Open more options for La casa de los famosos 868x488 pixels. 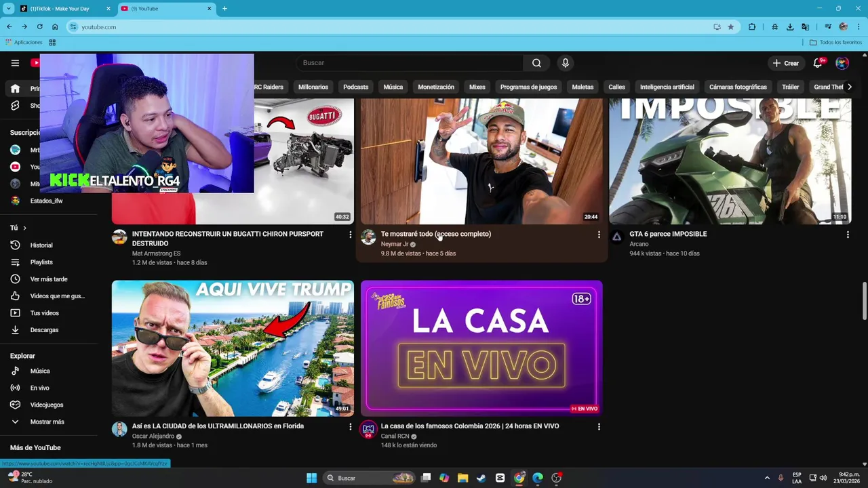click(599, 427)
